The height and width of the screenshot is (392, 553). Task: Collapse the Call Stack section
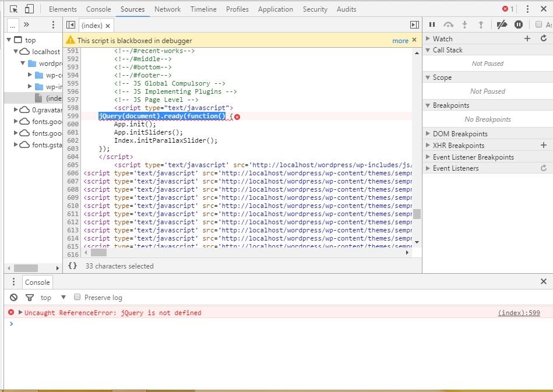(x=428, y=50)
